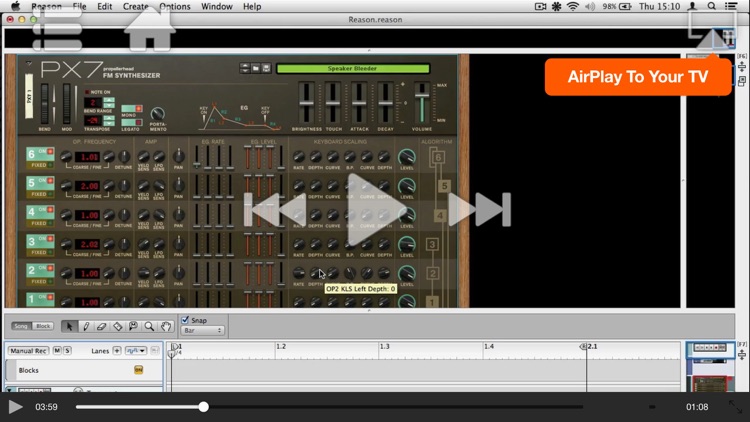
Task: Add a new lane with plus button
Action: 117,351
